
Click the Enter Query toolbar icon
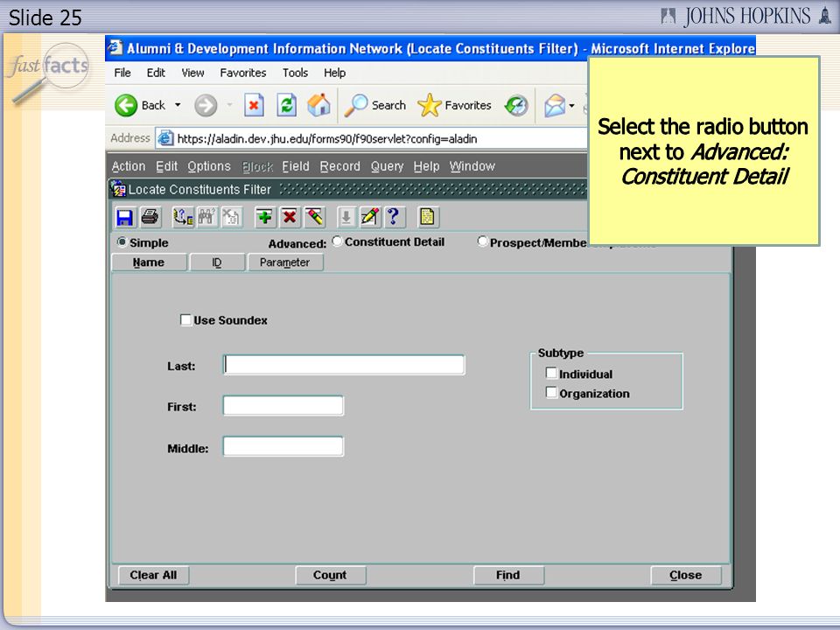183,218
